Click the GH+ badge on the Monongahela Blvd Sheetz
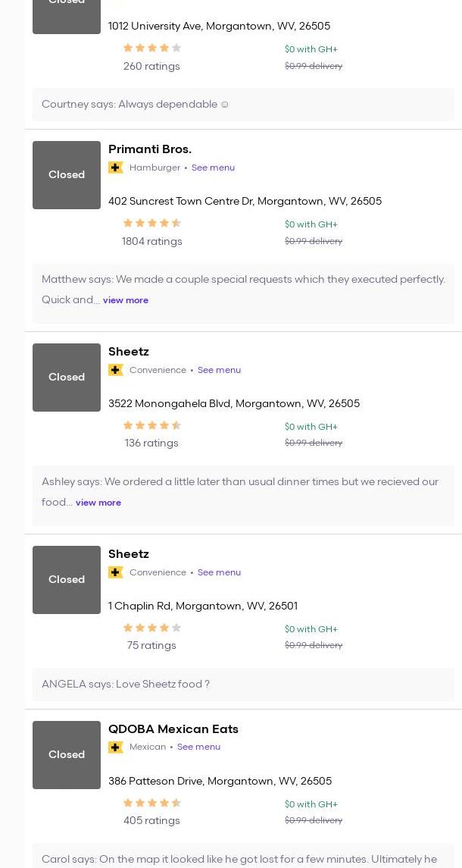 [x=116, y=370]
